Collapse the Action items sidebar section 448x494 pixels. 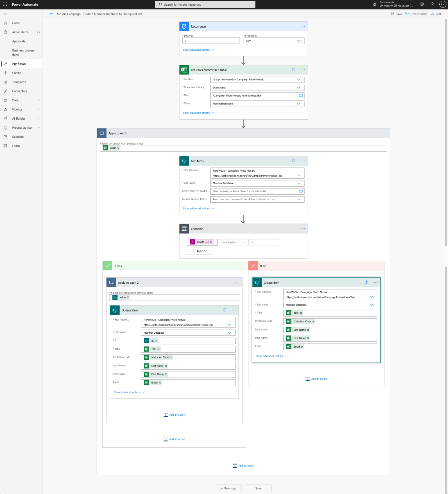tap(38, 32)
